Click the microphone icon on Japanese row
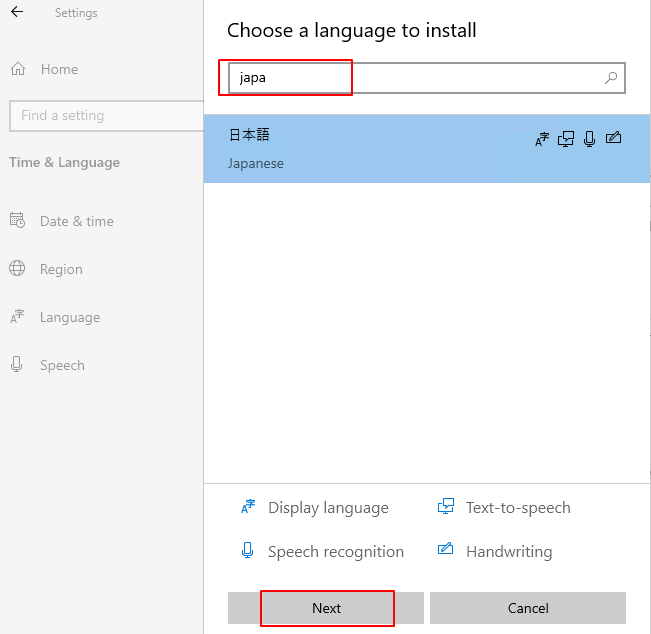Image resolution: width=651 pixels, height=634 pixels. (590, 140)
